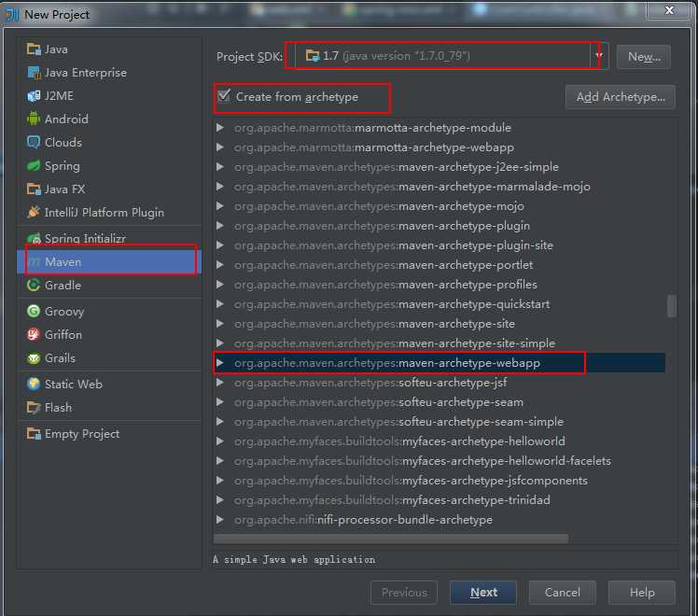Click the IntelliJ logo in title bar

11,14
